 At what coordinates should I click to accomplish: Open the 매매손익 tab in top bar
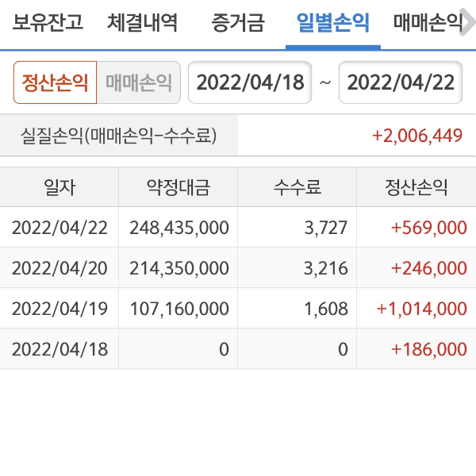[428, 22]
